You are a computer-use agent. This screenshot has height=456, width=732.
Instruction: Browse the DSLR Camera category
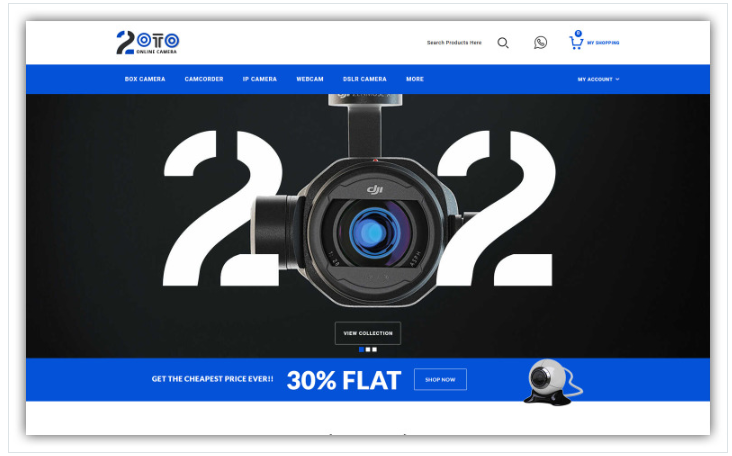click(x=365, y=79)
